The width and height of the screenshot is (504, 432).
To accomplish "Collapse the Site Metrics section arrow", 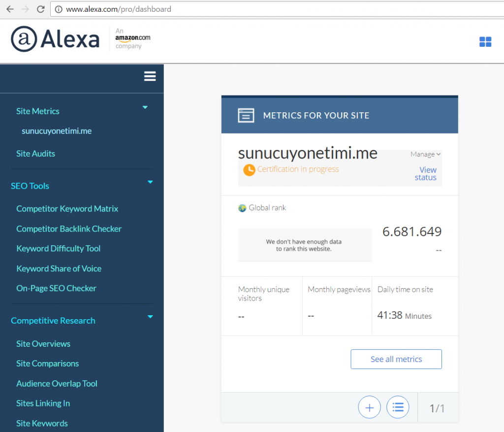I will [x=145, y=107].
